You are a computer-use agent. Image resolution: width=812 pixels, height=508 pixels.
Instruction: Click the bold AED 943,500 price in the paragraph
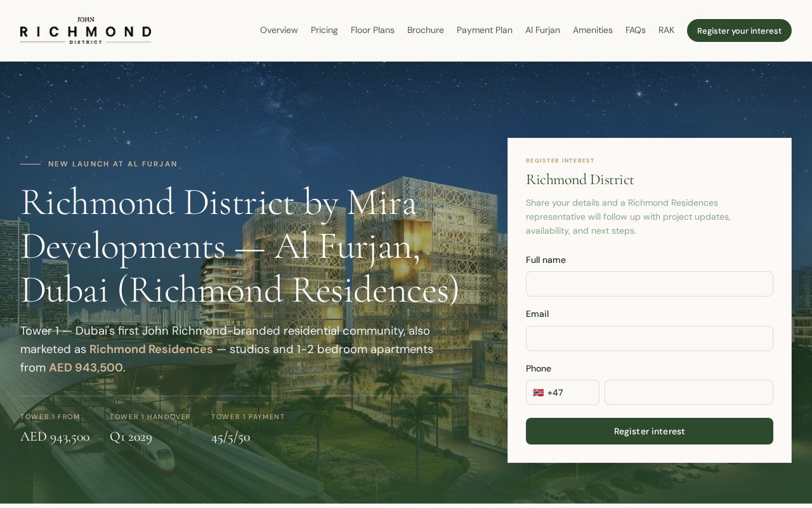pyautogui.click(x=86, y=368)
